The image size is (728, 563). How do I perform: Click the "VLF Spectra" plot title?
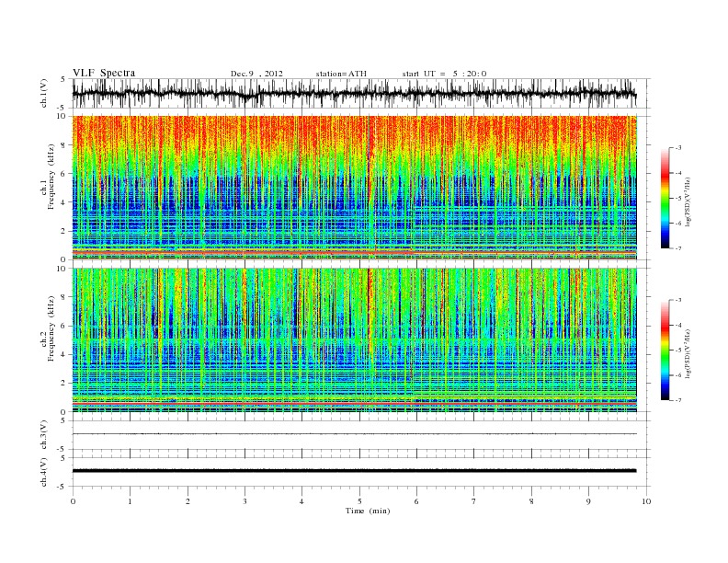point(104,73)
